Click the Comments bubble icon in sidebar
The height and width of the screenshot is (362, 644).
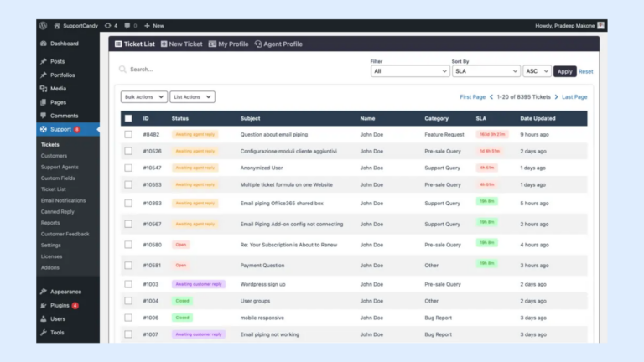pos(43,116)
